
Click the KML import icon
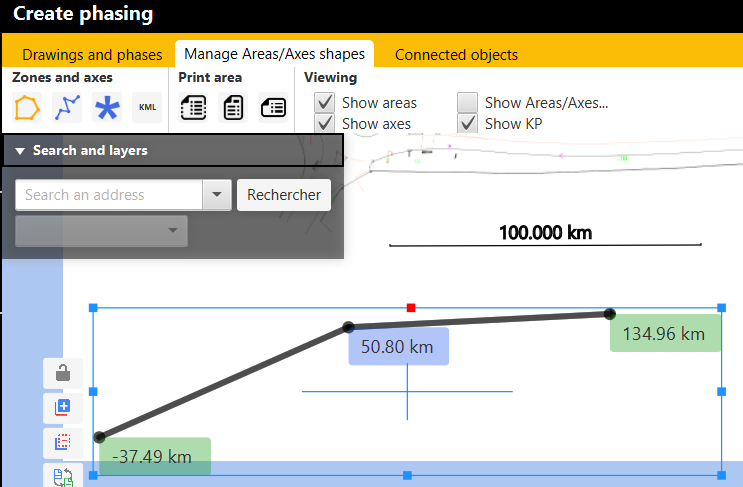(x=147, y=108)
